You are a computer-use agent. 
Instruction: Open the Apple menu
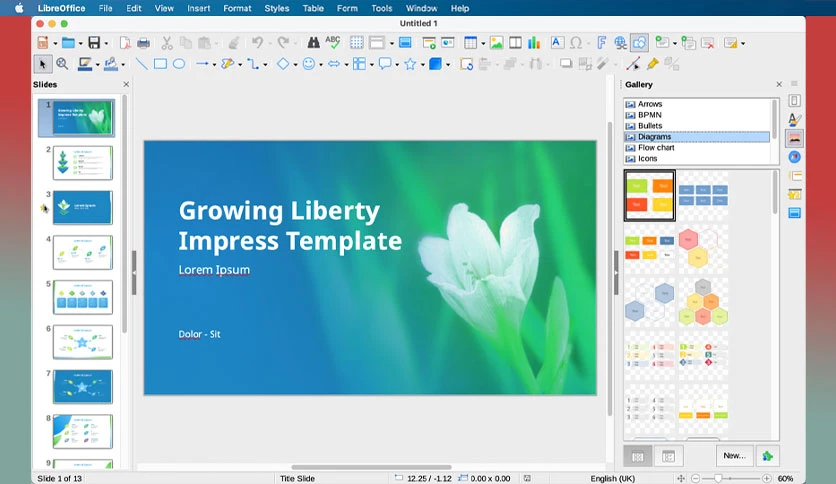[x=19, y=8]
